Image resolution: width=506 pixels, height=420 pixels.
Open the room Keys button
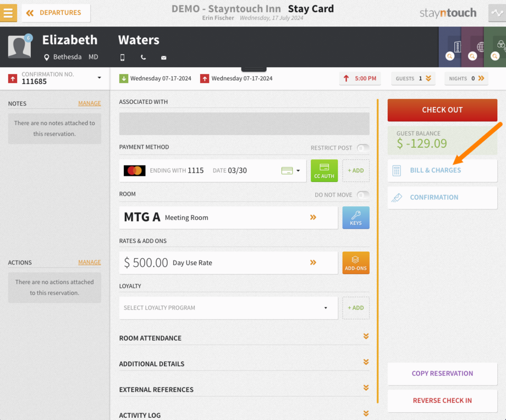tap(356, 218)
